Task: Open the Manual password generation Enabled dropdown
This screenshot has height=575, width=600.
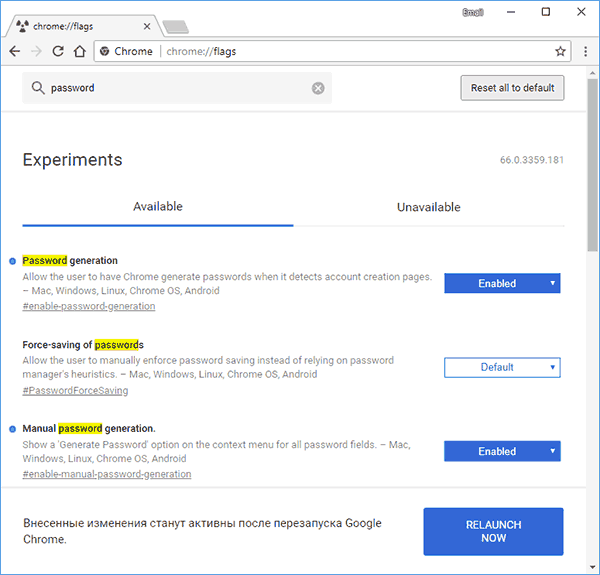Action: [x=502, y=451]
